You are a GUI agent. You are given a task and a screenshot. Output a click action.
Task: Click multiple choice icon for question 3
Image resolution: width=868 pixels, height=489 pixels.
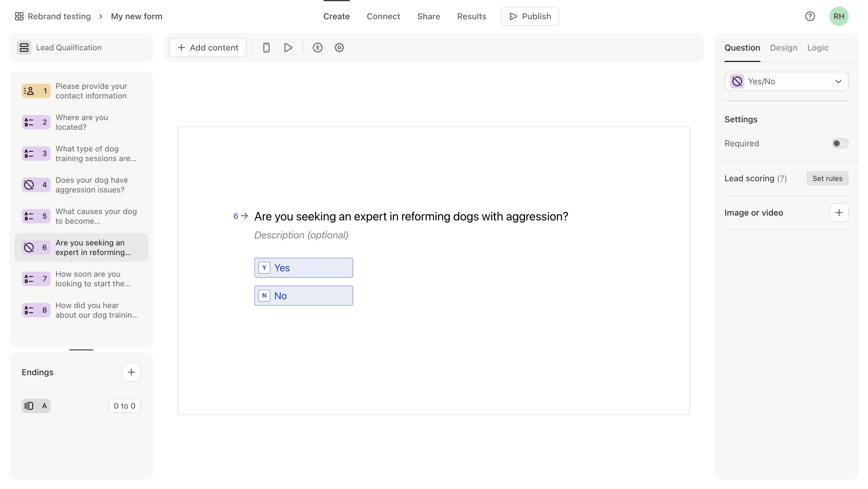29,154
